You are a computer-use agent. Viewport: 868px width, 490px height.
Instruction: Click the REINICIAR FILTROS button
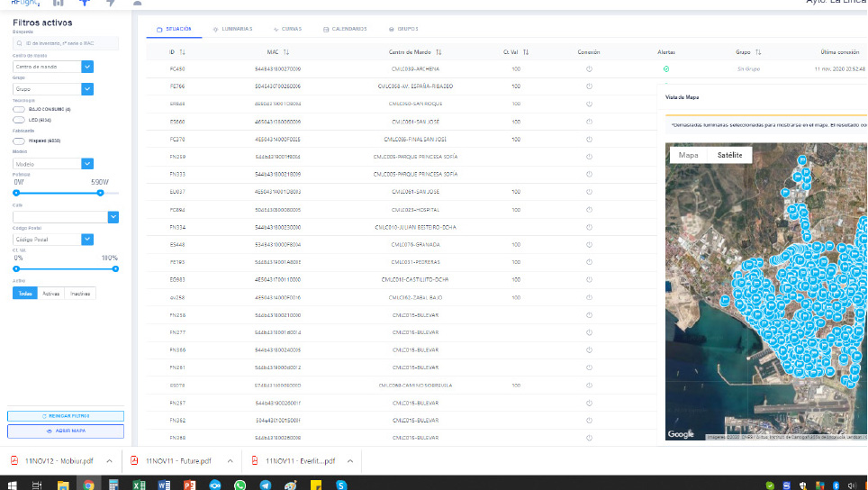click(66, 416)
